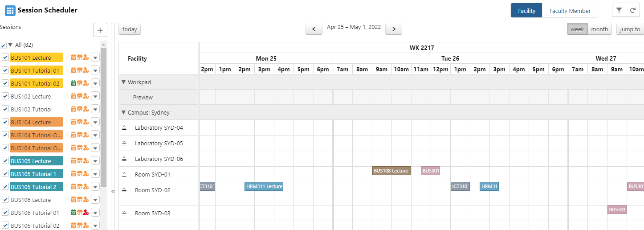Screen dimensions: 644x230
Task: Switch to the month view
Action: (x=599, y=29)
